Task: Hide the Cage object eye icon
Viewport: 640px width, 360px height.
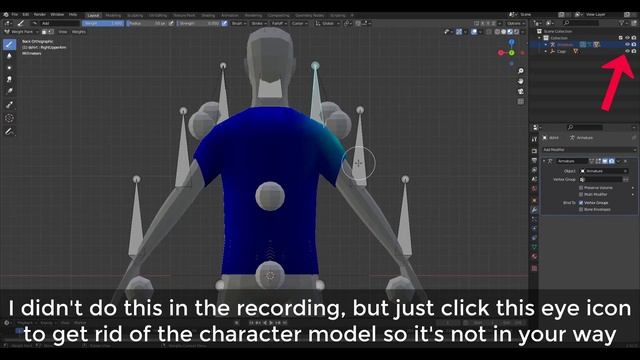Action: click(627, 51)
